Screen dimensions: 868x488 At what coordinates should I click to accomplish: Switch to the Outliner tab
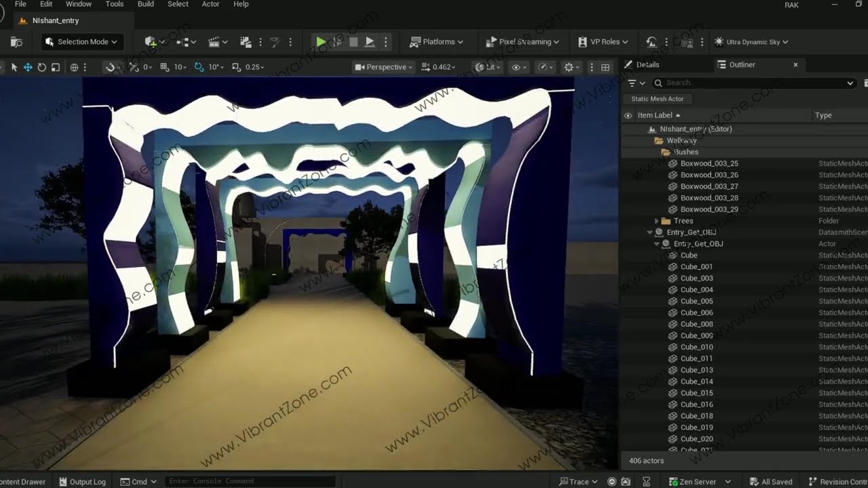pos(742,64)
